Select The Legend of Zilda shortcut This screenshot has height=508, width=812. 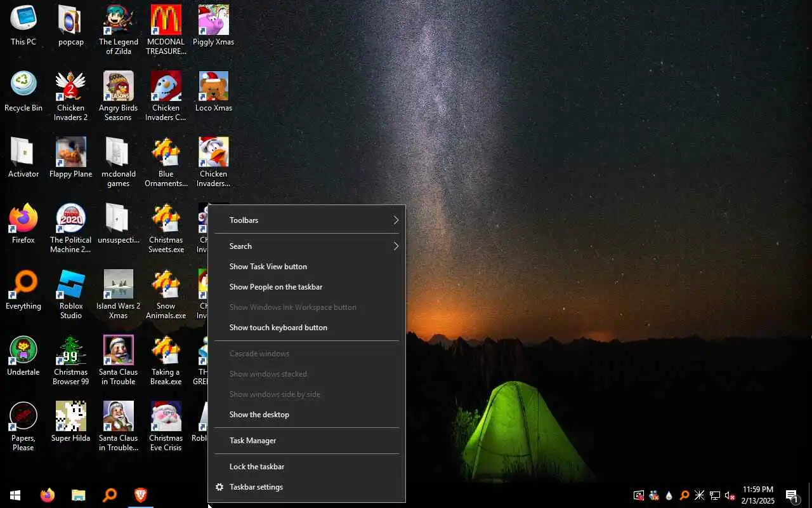click(119, 30)
